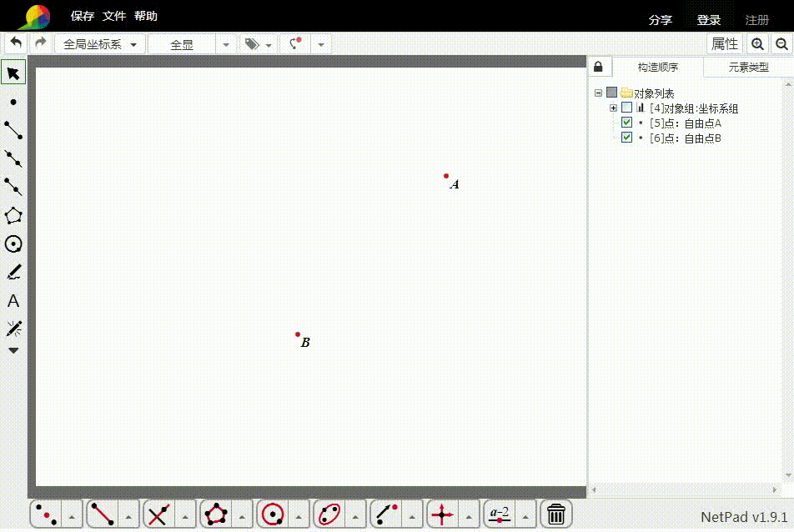Viewport: 794px width, 532px height.
Task: Open the 保存 menu
Action: click(82, 16)
